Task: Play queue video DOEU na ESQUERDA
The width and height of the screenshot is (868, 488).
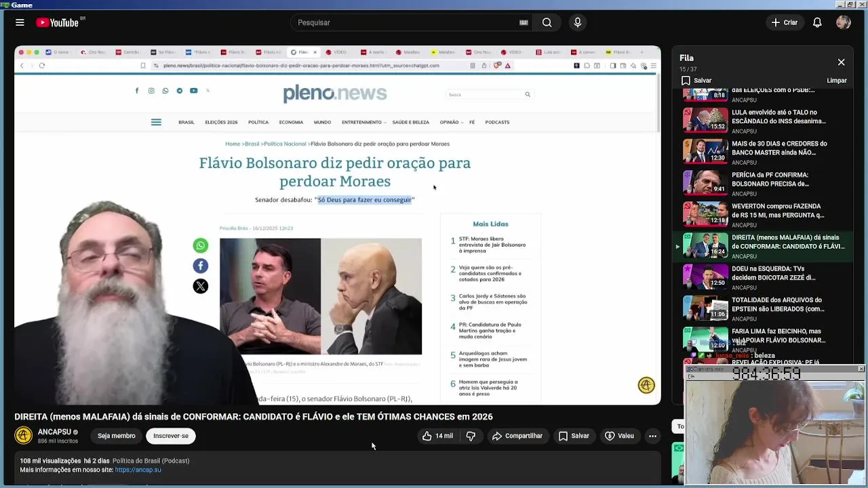Action: tap(764, 277)
